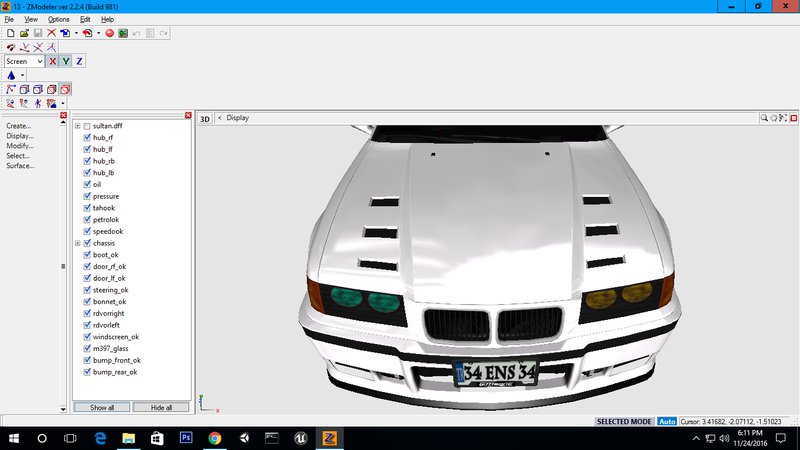Click the red X delete toolbar icon

pyautogui.click(x=52, y=33)
